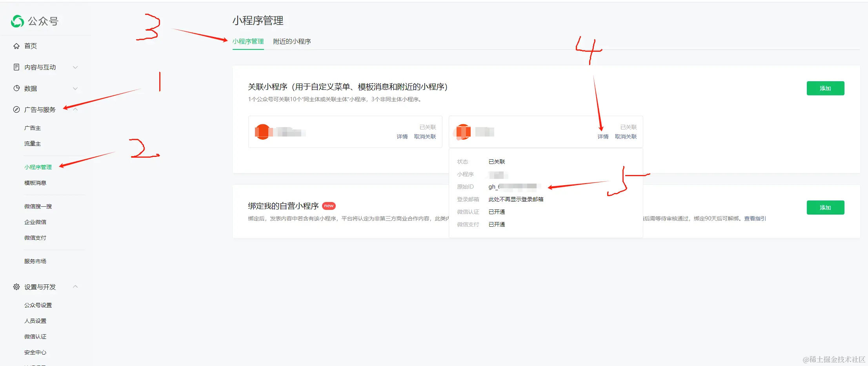
Task: Expand the 数据 chevron
Action: 75,88
